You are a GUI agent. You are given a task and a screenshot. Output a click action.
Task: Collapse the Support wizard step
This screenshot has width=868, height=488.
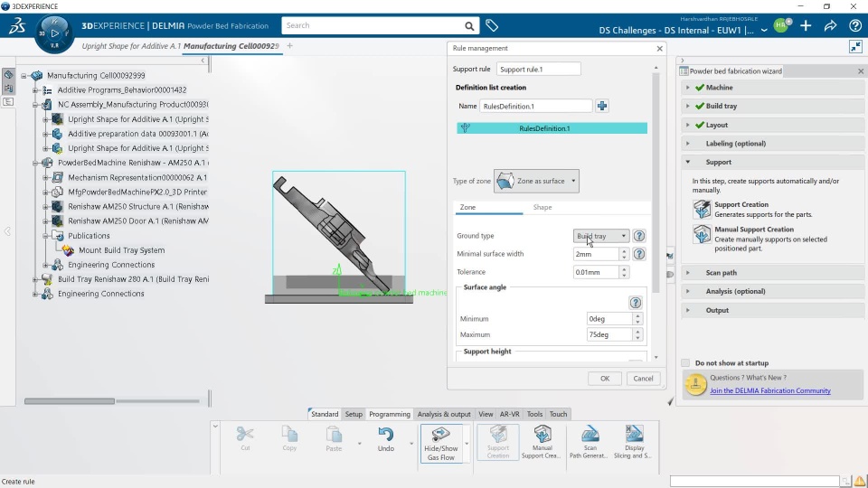tap(688, 162)
